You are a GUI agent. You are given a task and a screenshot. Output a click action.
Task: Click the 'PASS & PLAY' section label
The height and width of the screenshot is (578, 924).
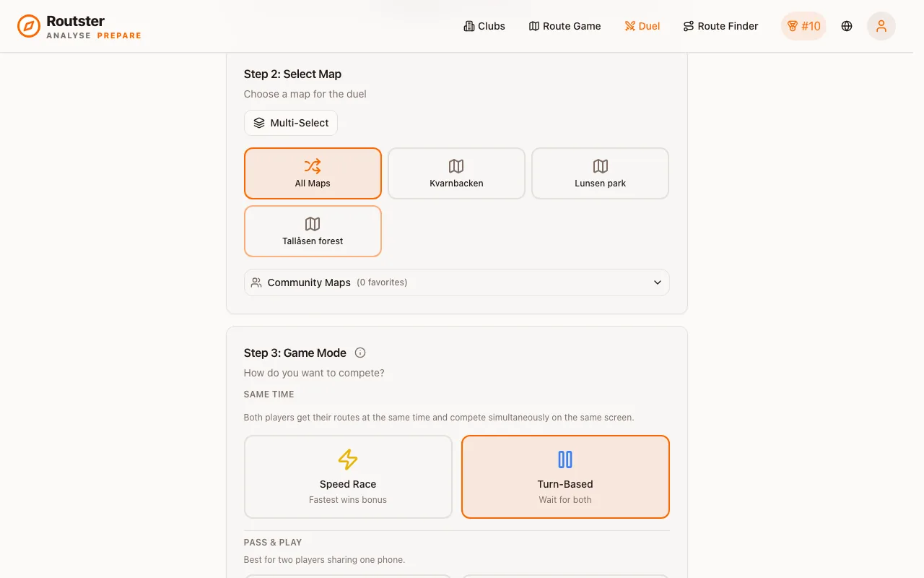click(x=273, y=543)
